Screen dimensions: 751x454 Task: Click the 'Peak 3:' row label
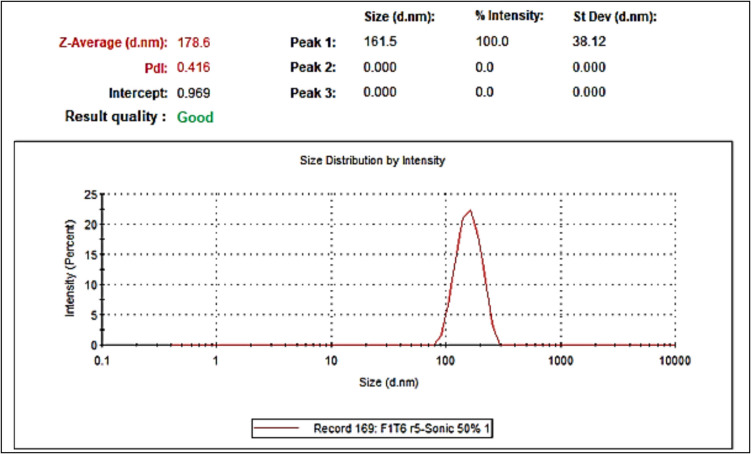310,93
